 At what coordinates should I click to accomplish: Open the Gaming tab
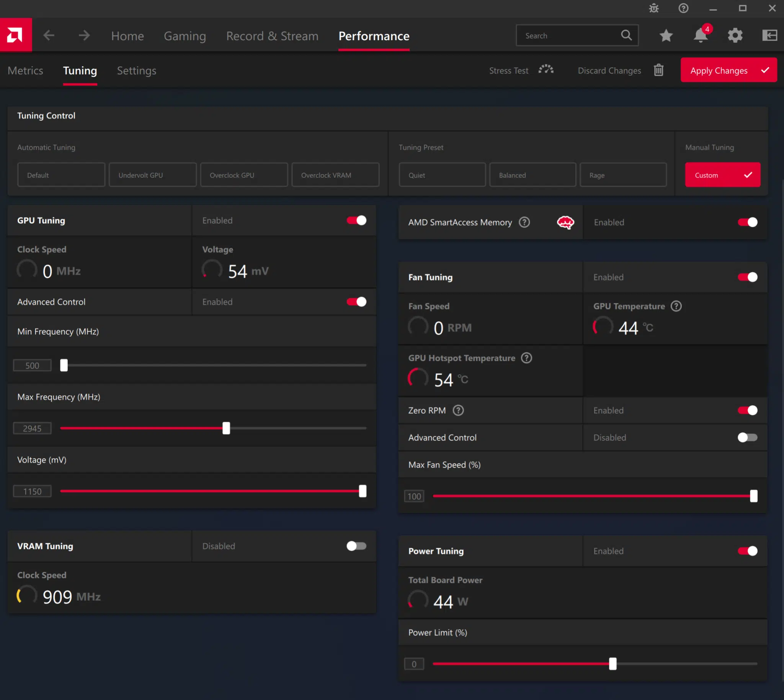click(x=185, y=36)
